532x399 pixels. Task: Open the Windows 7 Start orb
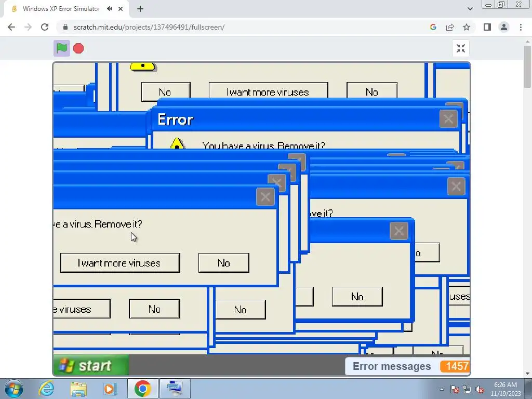[x=14, y=389]
